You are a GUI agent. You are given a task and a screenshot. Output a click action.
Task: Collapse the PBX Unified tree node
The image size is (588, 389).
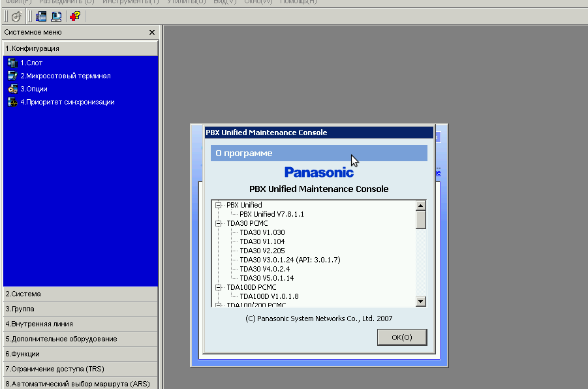pos(218,205)
